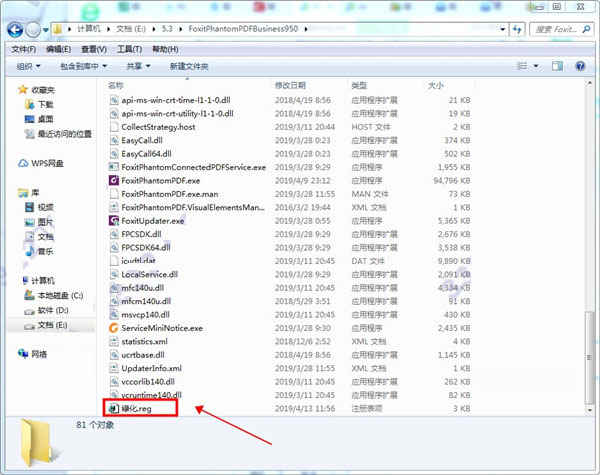
Task: Go back with the Back arrow button
Action: [15, 29]
